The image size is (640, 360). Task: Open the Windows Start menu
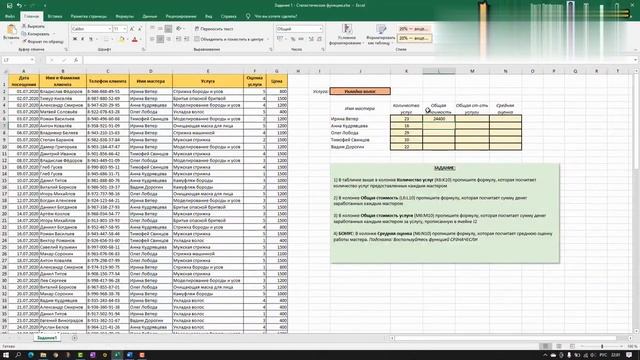pyautogui.click(x=6, y=355)
